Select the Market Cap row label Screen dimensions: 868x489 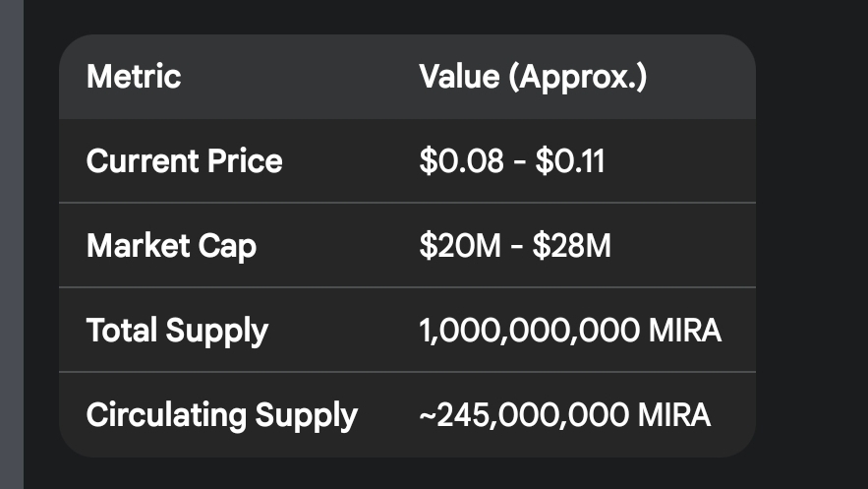171,246
